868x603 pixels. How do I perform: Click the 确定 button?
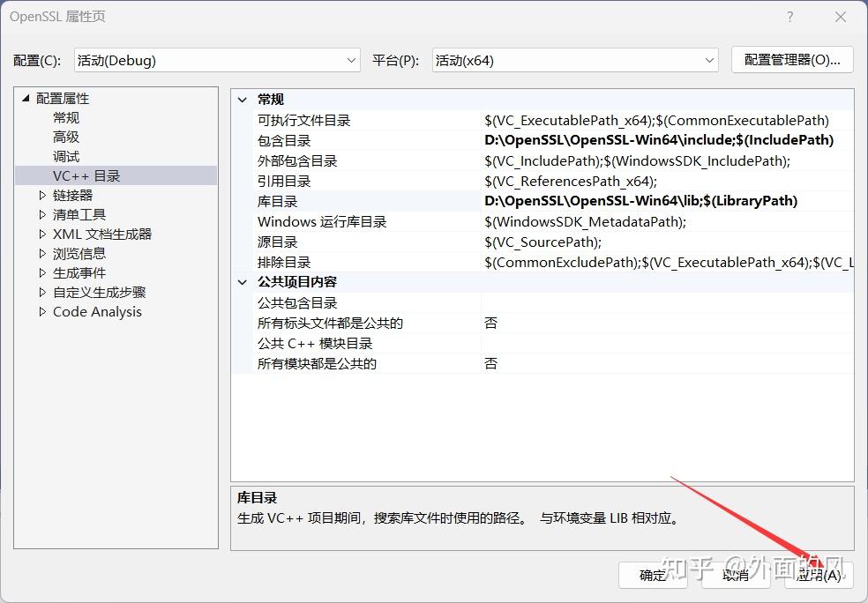point(653,576)
